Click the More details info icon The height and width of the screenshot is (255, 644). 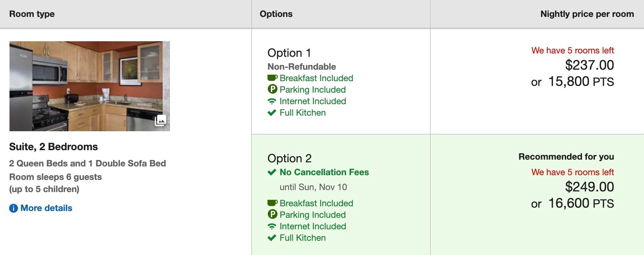pyautogui.click(x=13, y=208)
